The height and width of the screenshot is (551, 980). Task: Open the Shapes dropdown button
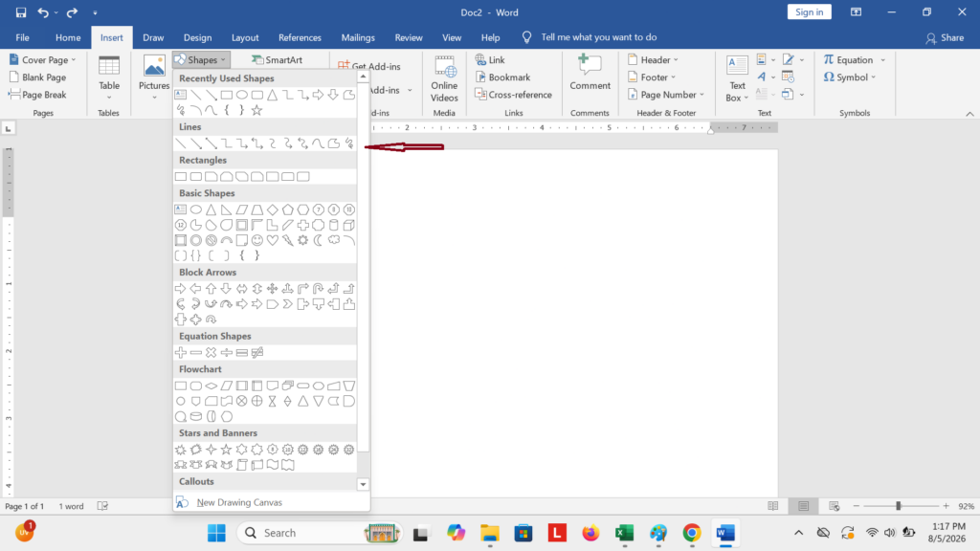pos(201,60)
